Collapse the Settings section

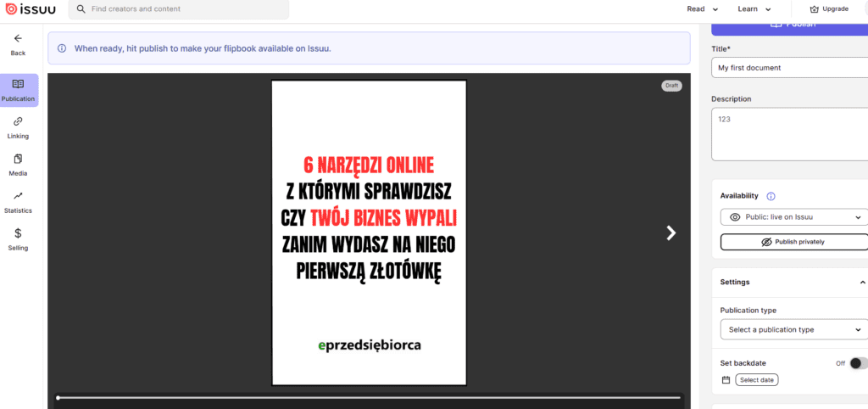tap(862, 282)
